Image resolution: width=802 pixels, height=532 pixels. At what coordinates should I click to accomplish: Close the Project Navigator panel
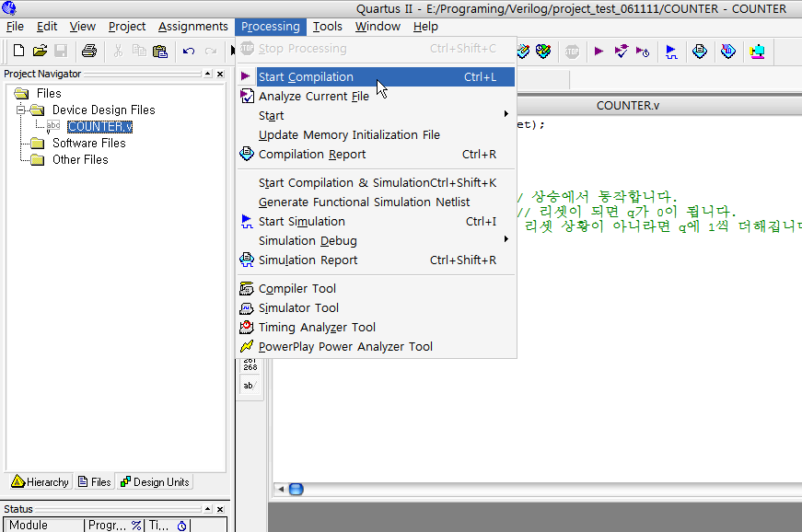click(x=220, y=75)
